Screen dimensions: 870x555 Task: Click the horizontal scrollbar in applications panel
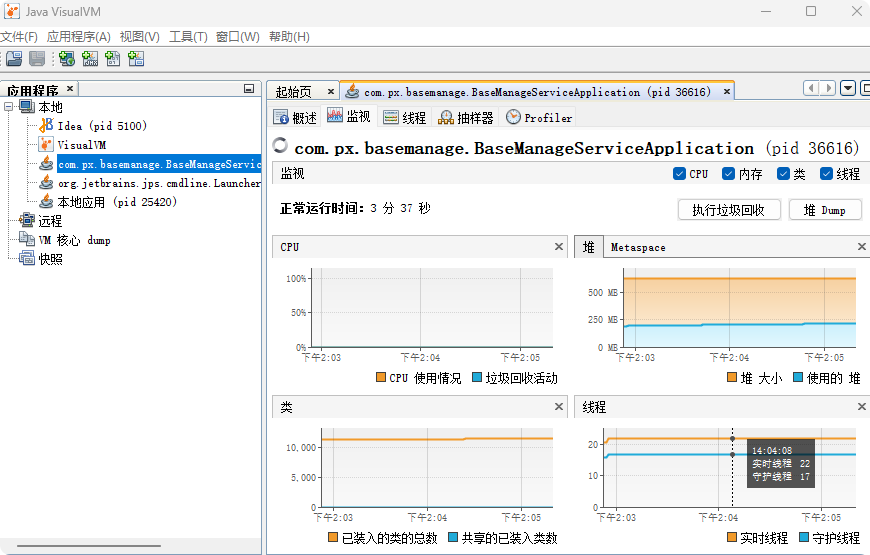click(89, 546)
